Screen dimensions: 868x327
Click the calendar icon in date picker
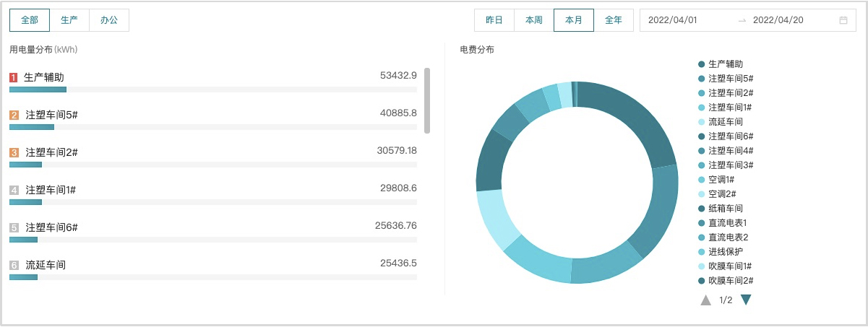(x=843, y=20)
